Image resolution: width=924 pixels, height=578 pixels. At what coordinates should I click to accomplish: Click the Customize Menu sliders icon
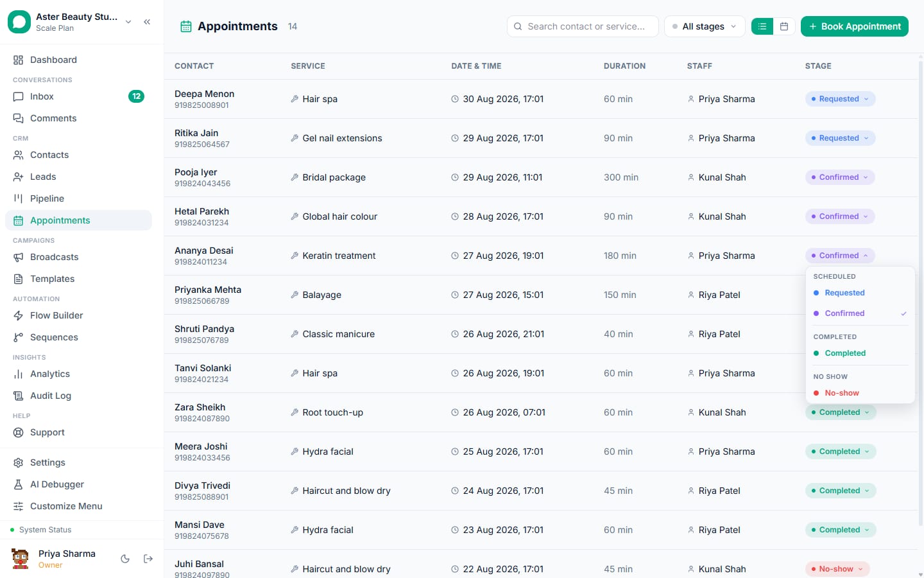point(18,506)
